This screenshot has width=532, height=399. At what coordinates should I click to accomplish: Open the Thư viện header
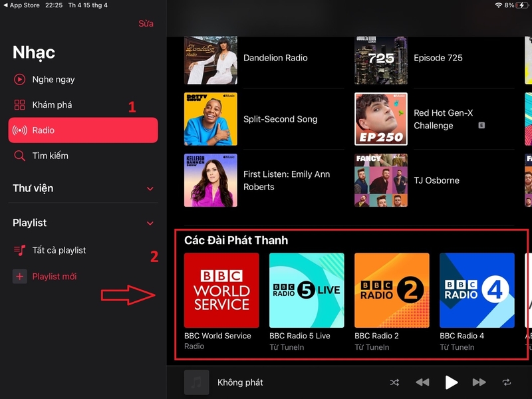(33, 188)
